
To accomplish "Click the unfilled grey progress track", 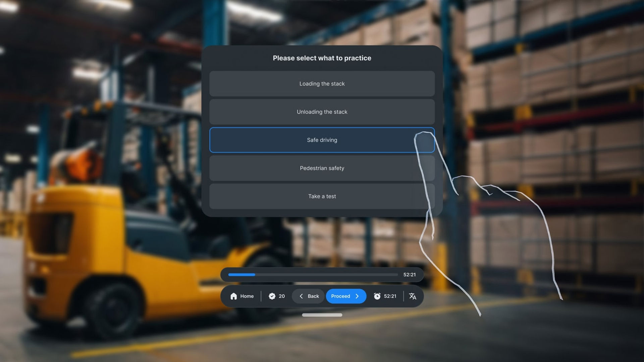I will coord(327,275).
